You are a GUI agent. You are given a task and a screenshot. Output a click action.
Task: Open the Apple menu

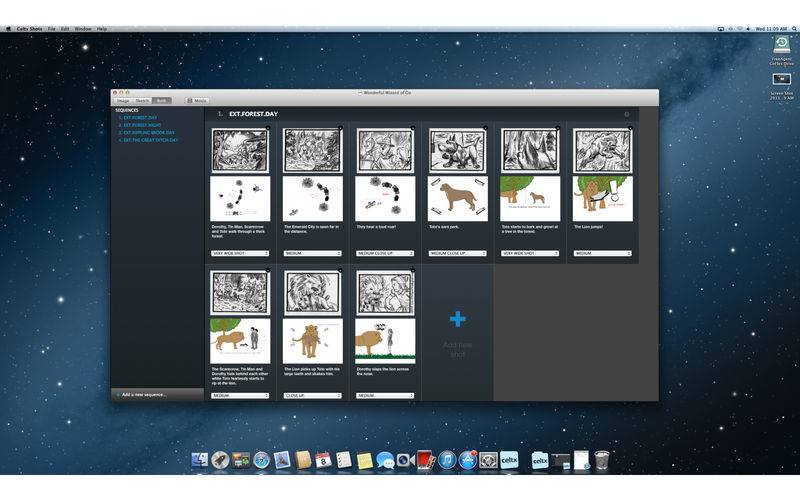[x=8, y=29]
